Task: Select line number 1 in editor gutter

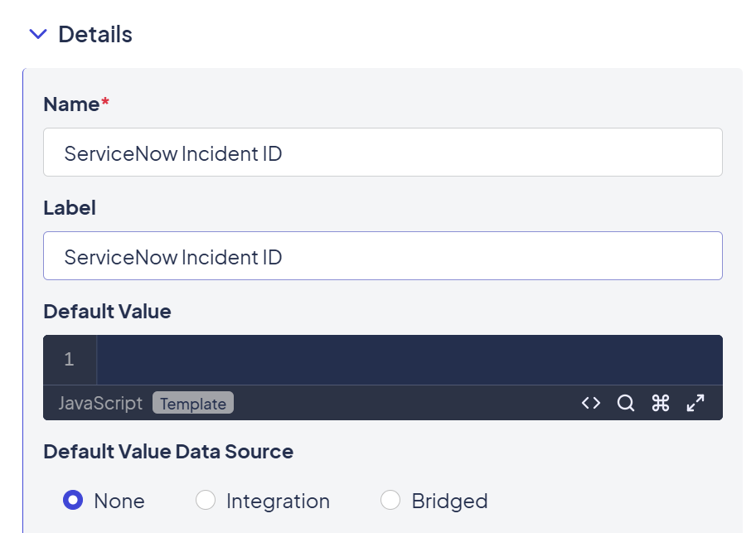Action: tap(69, 360)
